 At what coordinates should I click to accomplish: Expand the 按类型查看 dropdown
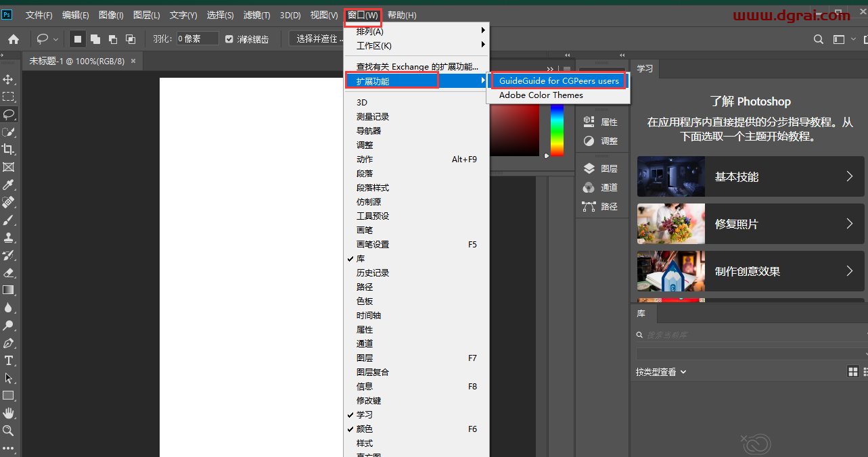click(x=661, y=372)
